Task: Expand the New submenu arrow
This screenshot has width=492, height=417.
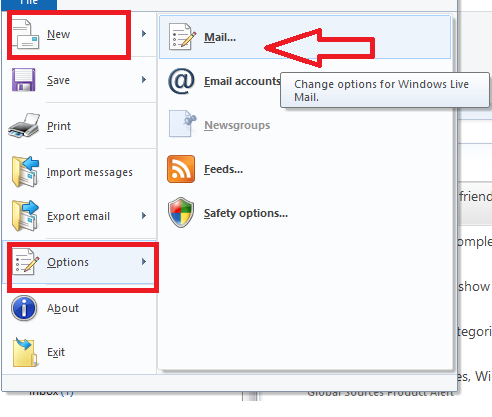Action: (x=144, y=34)
